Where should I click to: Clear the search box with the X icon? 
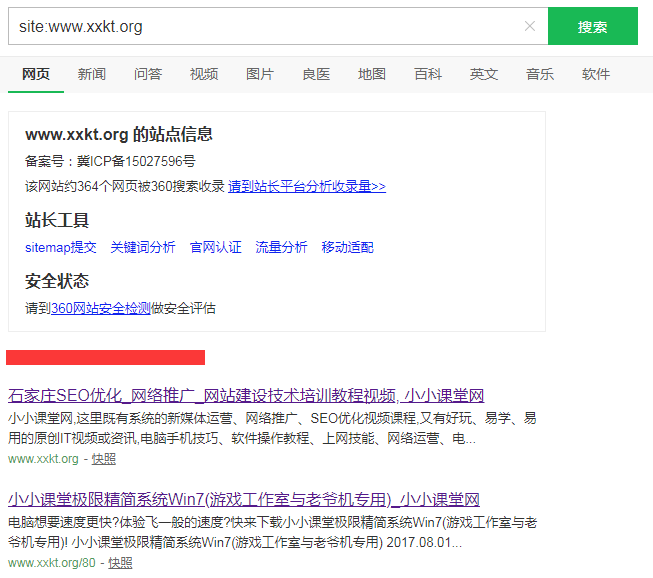[530, 26]
